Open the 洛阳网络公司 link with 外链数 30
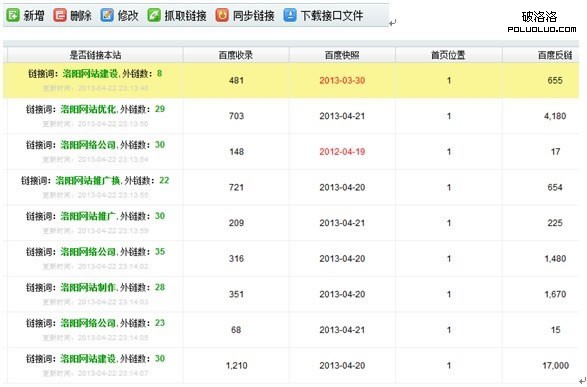The width and height of the screenshot is (587, 387). [88, 144]
